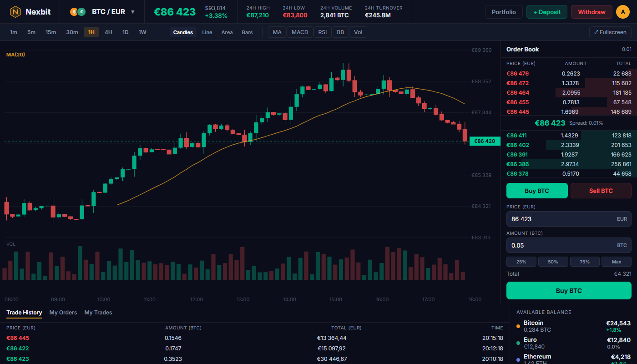
Task: Open the My Trades tab
Action: 98,313
